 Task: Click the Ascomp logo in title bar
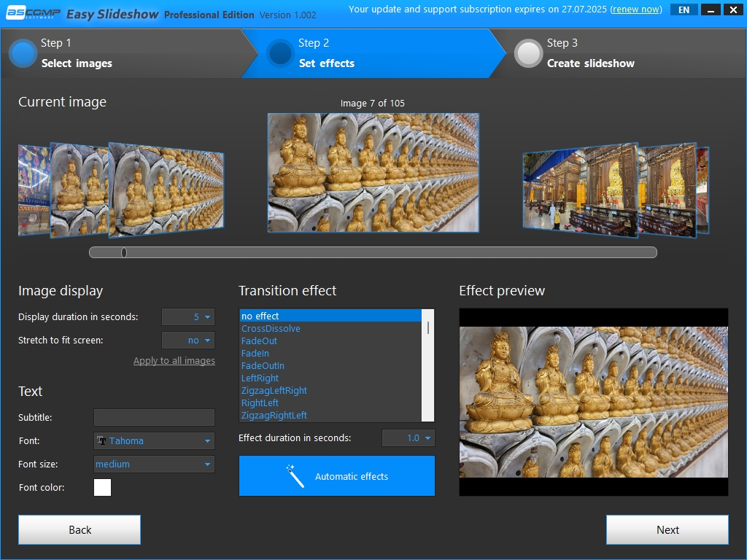[33, 13]
